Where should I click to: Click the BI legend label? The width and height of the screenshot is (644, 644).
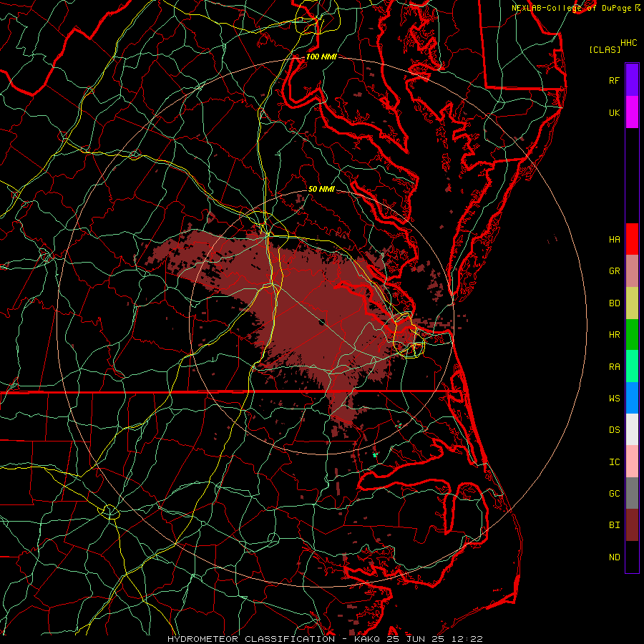point(614,525)
